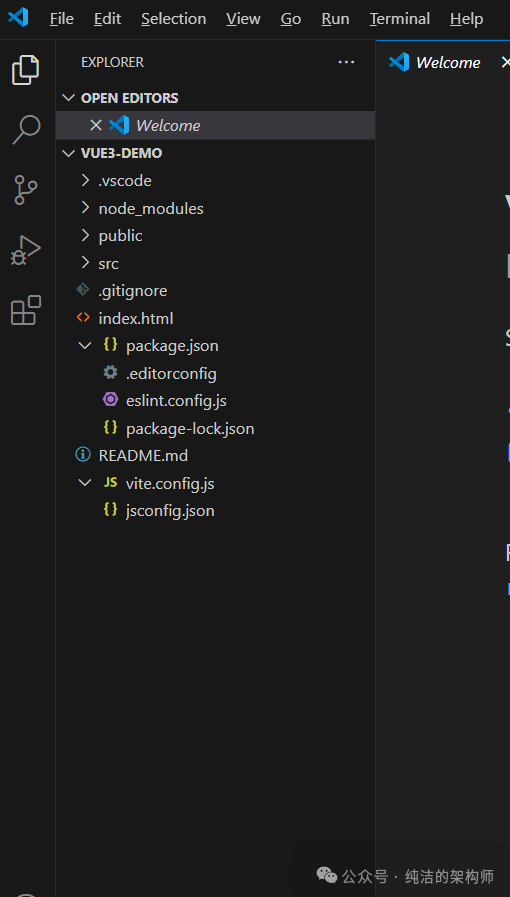Open the Search view icon
The height and width of the screenshot is (897, 510).
pos(26,129)
